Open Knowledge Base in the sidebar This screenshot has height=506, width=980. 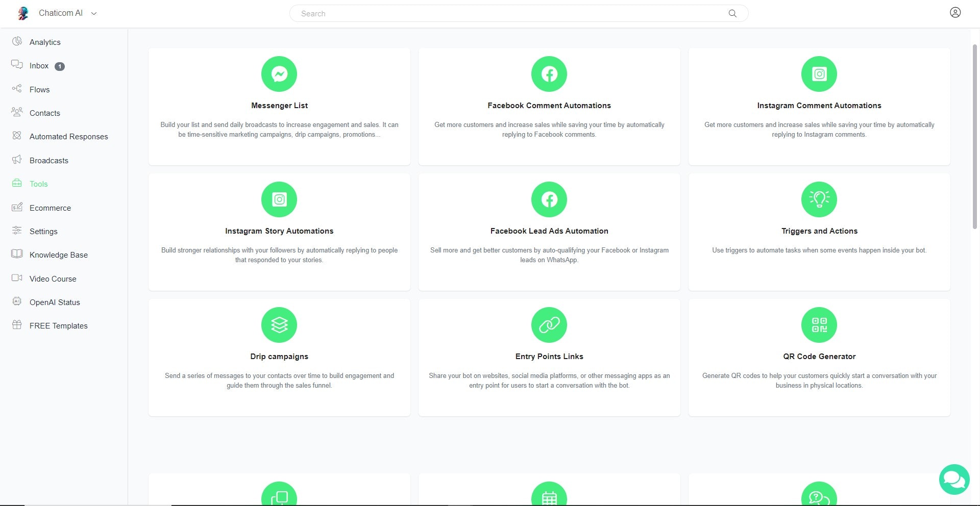59,255
